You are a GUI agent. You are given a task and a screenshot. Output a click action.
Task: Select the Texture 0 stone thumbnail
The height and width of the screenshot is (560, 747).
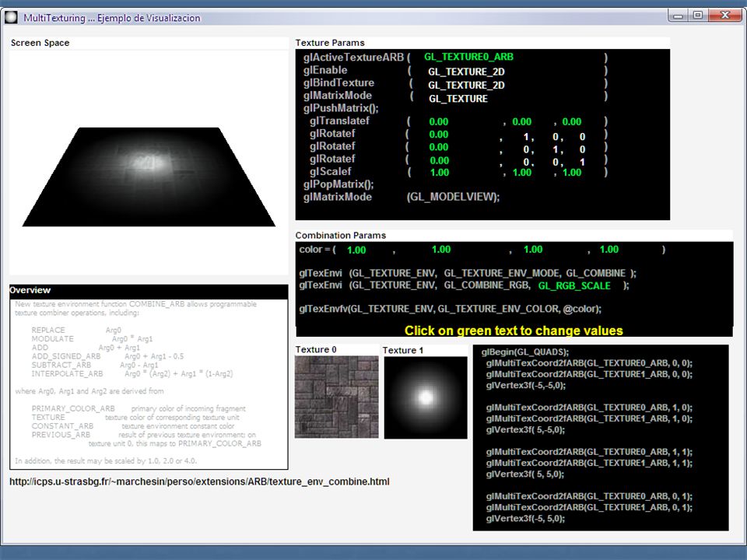coord(336,397)
